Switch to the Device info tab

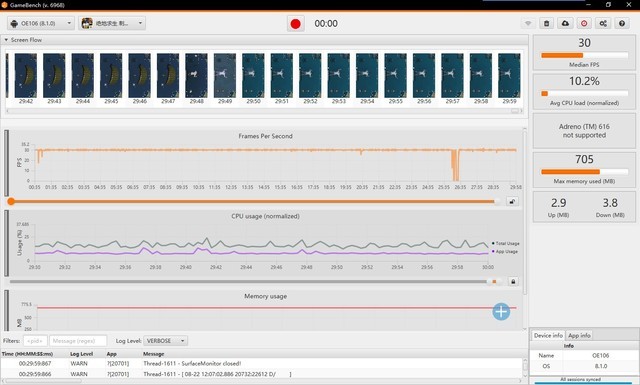click(x=548, y=335)
